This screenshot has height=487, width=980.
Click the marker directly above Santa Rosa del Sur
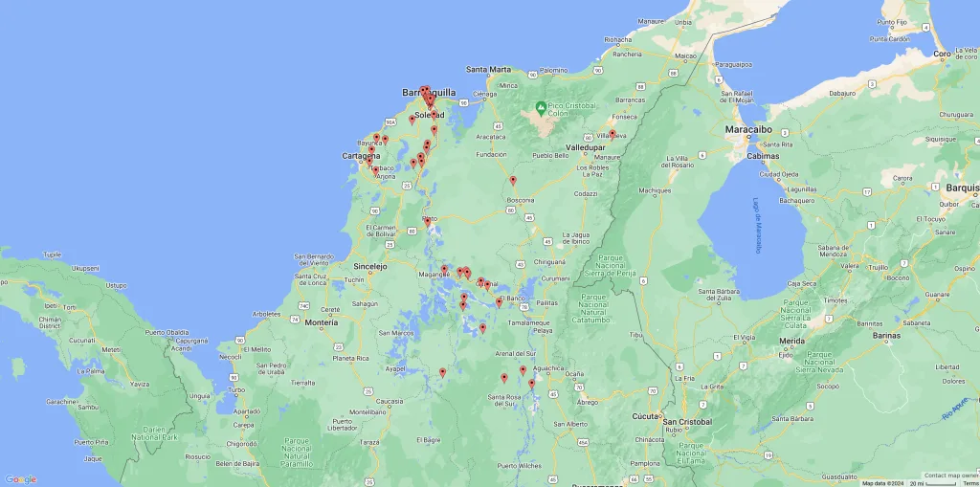504,378
